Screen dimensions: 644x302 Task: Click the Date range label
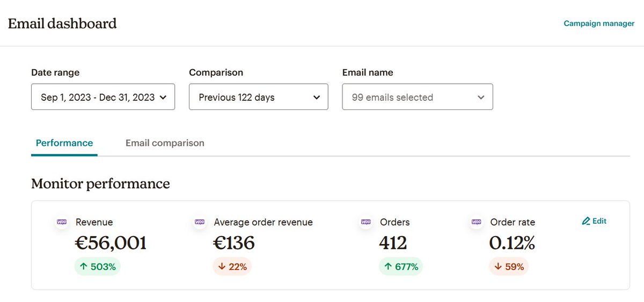coord(55,72)
